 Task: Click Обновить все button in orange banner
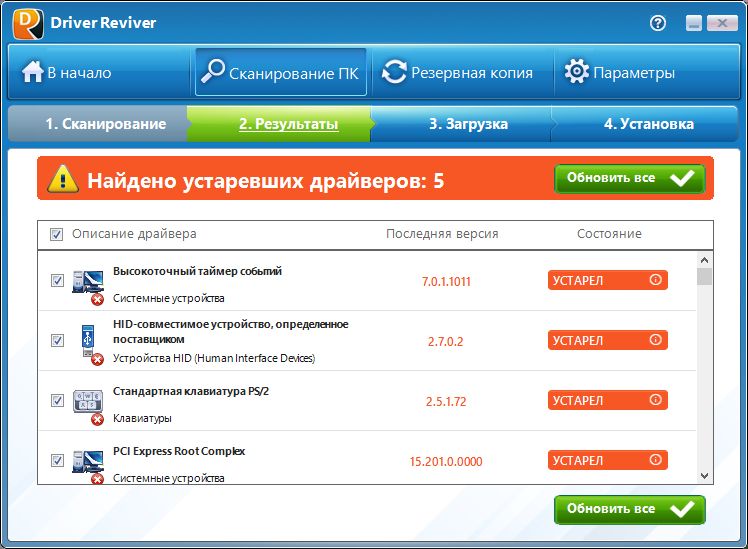[x=630, y=178]
